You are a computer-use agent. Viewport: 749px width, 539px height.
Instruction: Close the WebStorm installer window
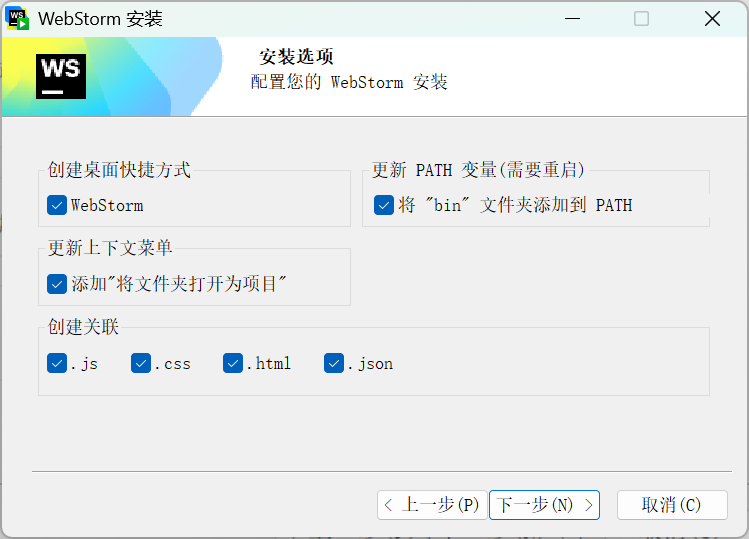[712, 19]
